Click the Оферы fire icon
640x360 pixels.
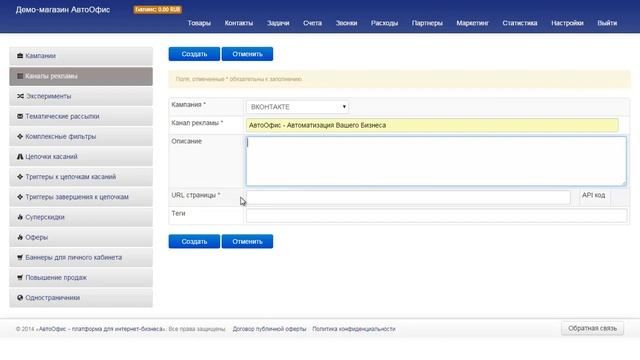coord(20,237)
